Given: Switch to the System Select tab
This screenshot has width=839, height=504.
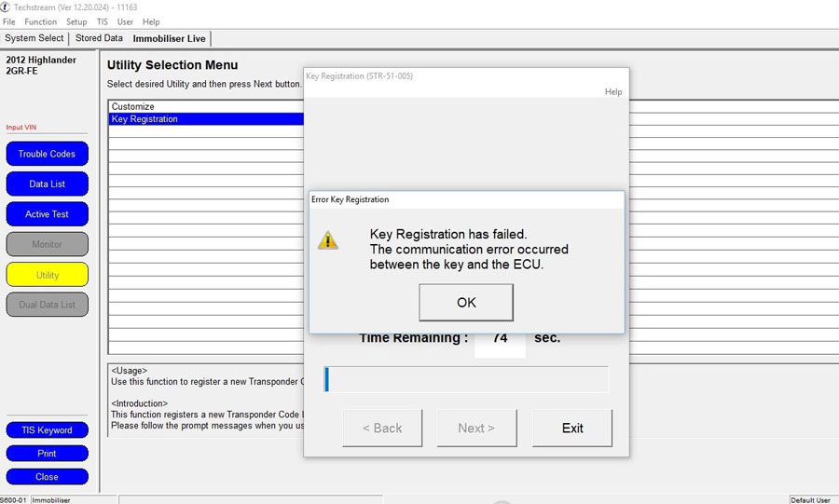Looking at the screenshot, I should tap(34, 38).
